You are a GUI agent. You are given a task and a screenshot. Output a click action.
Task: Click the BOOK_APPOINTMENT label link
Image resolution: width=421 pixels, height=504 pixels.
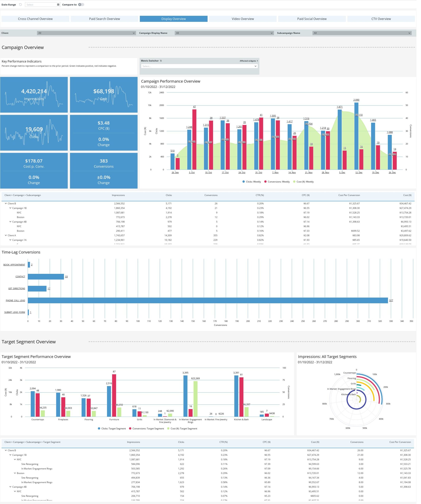pos(14,265)
